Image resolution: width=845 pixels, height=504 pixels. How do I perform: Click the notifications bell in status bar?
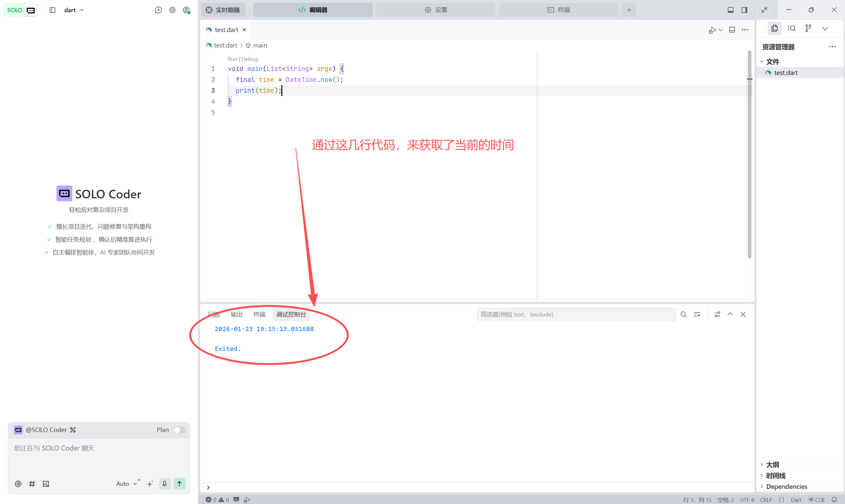click(834, 500)
